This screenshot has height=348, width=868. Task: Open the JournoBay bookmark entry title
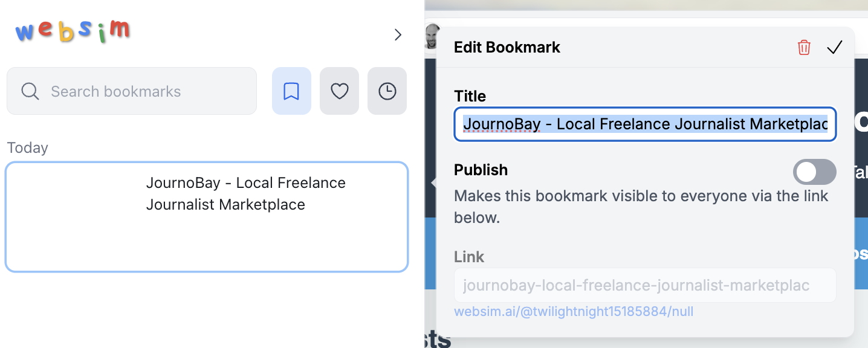click(245, 194)
